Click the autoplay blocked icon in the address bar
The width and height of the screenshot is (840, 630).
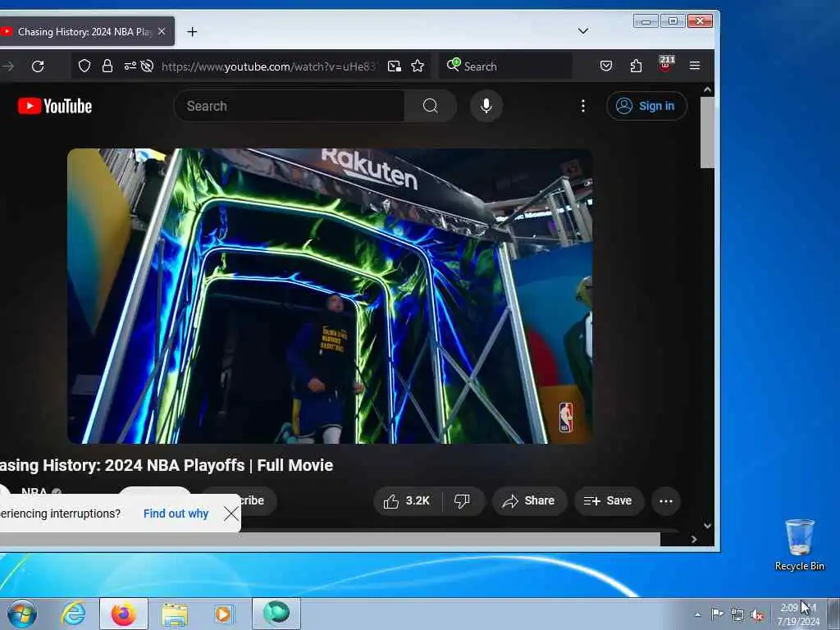point(147,66)
